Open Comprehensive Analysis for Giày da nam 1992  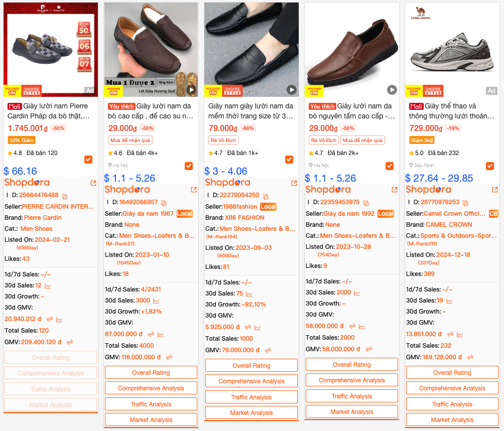click(x=351, y=380)
